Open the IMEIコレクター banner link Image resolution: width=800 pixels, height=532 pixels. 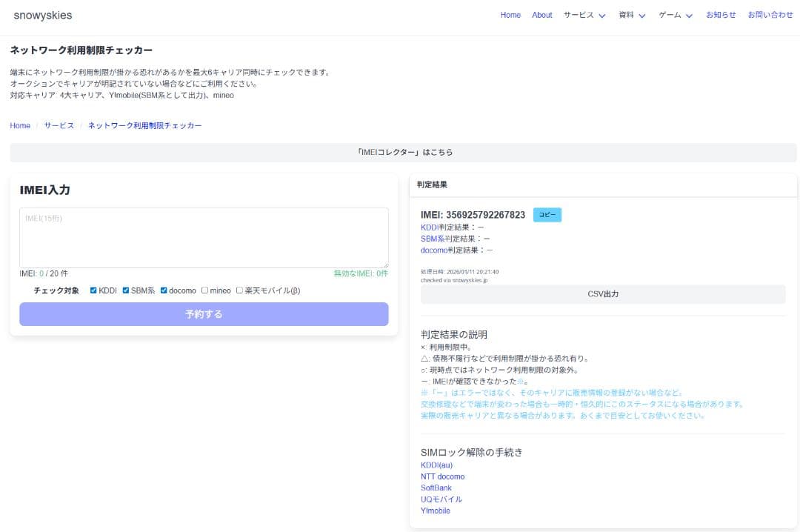[x=400, y=152]
